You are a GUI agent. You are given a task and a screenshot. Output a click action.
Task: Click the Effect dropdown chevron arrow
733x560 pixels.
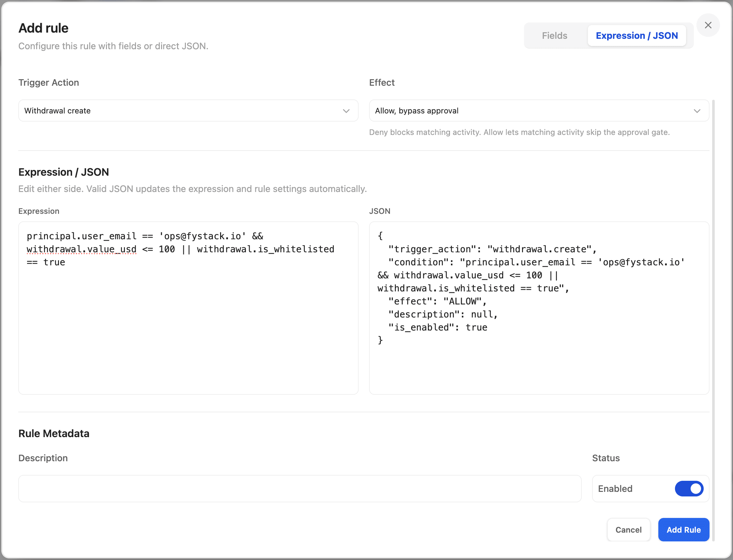[x=697, y=111]
